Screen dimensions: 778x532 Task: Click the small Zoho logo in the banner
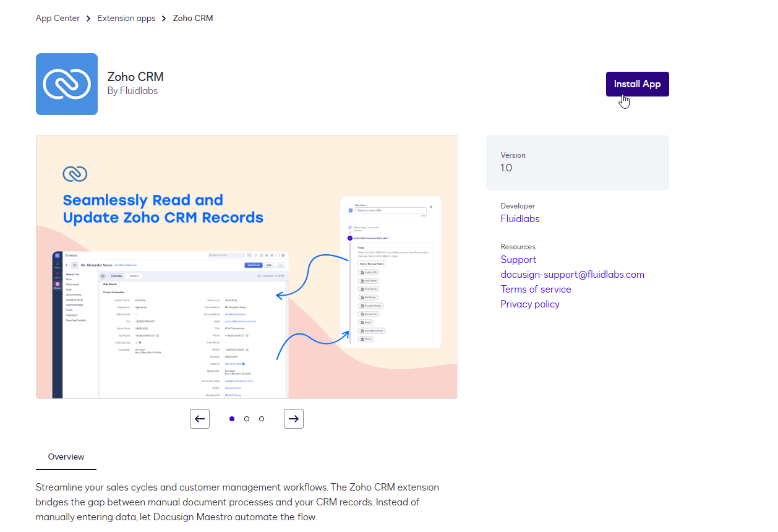75,174
